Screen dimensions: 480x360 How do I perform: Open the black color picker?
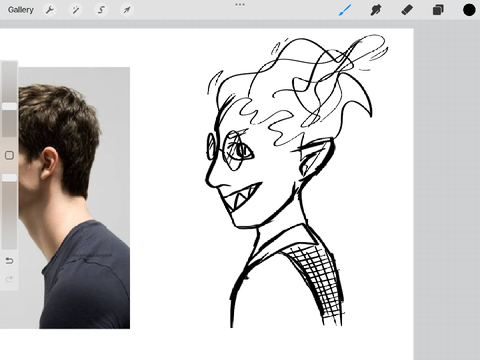click(x=469, y=10)
